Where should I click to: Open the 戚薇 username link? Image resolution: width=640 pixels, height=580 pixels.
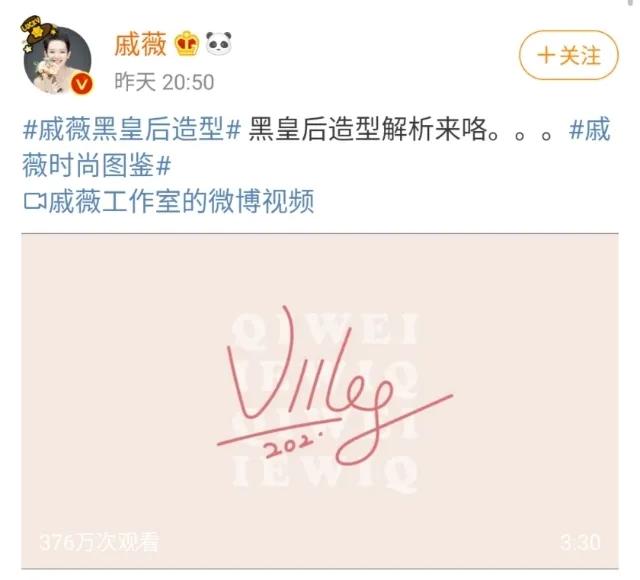[140, 44]
